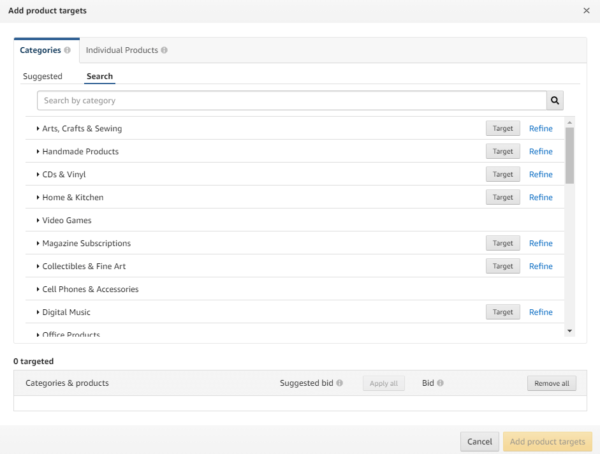Select Cell Phones & Accessories row text

coord(90,289)
